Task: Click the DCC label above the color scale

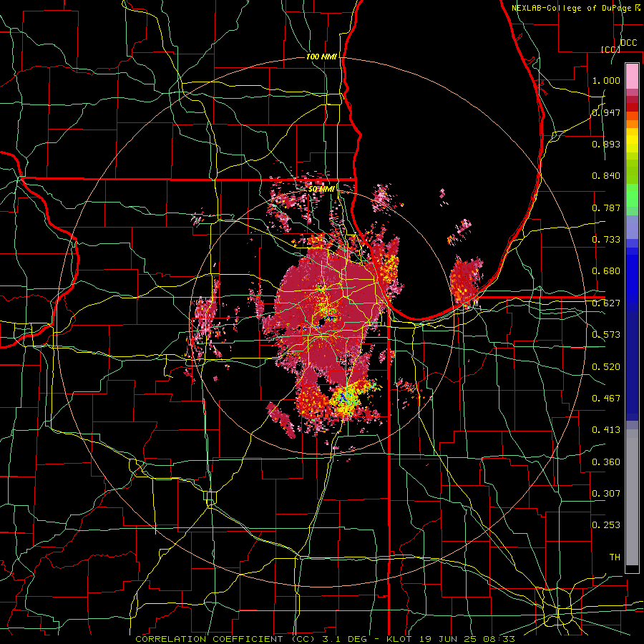Action: tap(628, 43)
